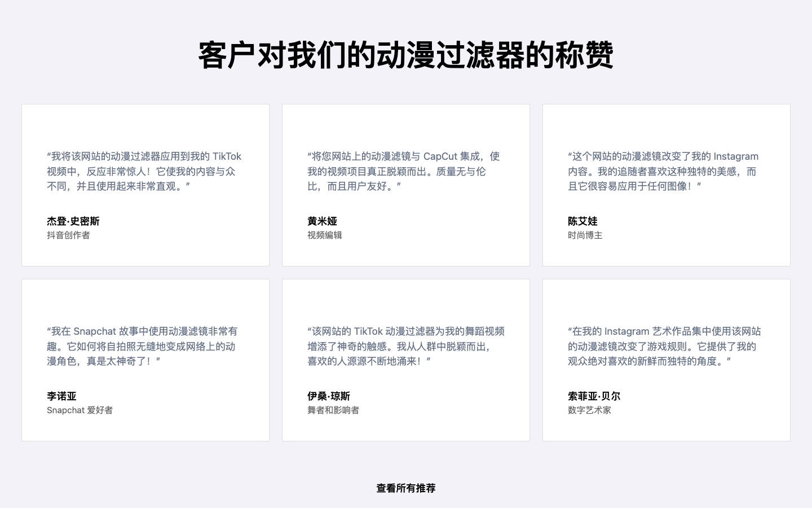The image size is (812, 508).
Task: Click the author name 李诺亚
Action: [x=61, y=396]
